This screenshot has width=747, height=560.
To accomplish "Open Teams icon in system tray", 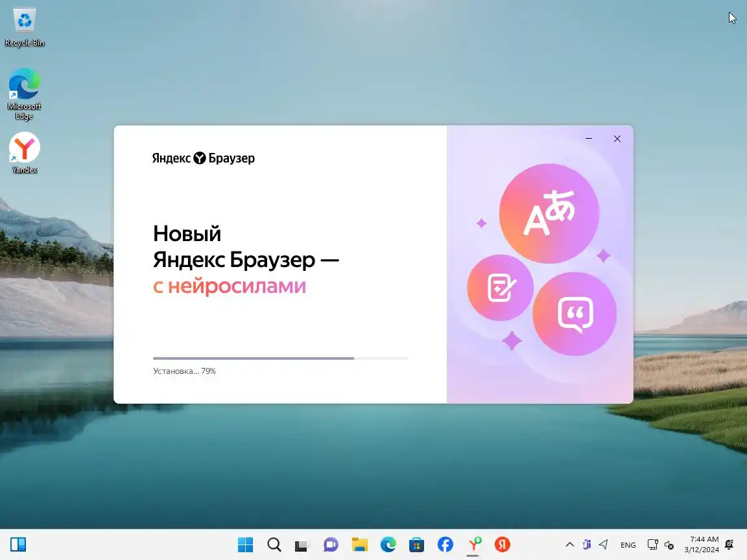I will [x=586, y=544].
